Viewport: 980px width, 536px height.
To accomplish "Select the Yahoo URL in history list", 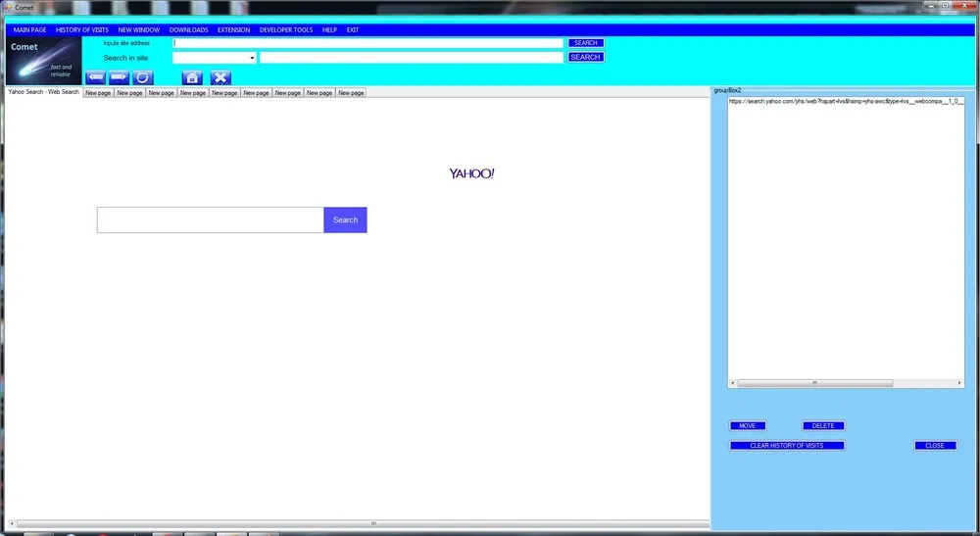I will pos(845,101).
